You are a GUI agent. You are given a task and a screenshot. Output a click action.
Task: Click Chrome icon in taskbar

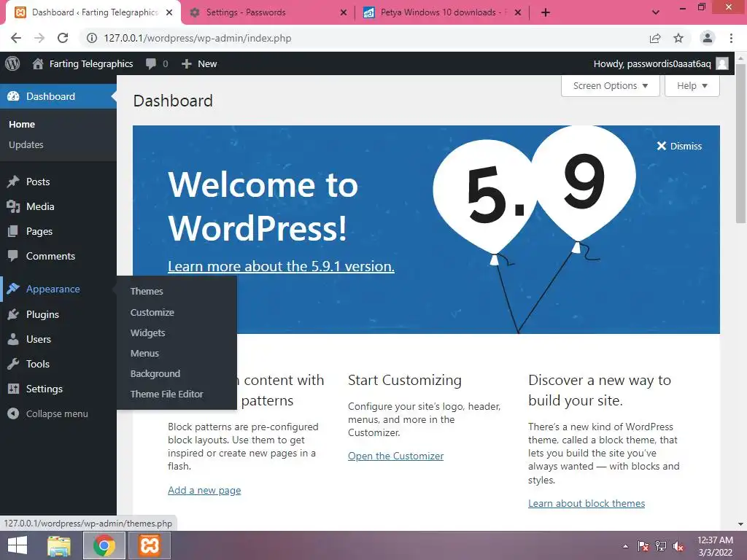pyautogui.click(x=104, y=545)
